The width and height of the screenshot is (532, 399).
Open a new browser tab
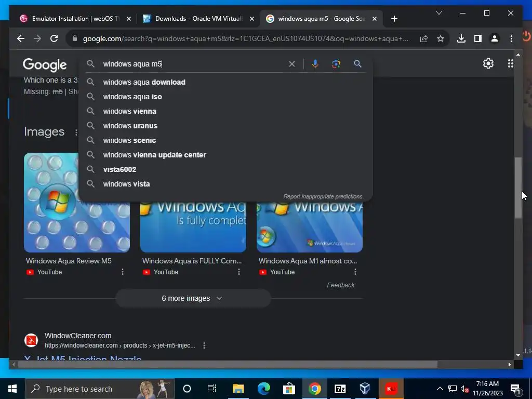tap(394, 19)
